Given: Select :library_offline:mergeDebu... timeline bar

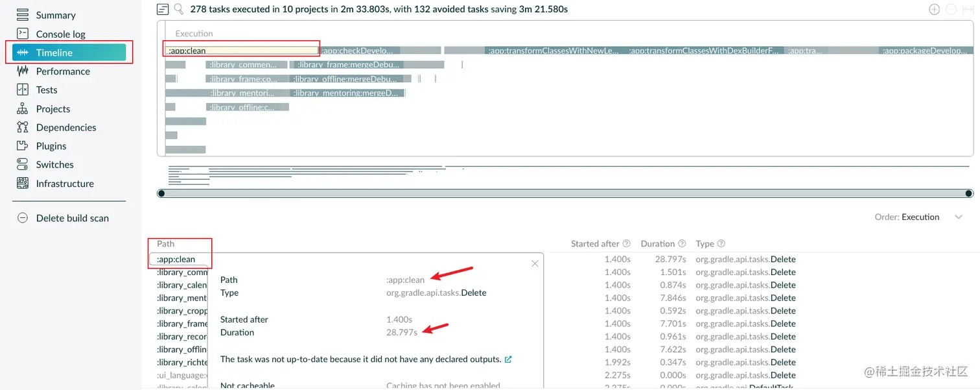Looking at the screenshot, I should click(x=347, y=79).
